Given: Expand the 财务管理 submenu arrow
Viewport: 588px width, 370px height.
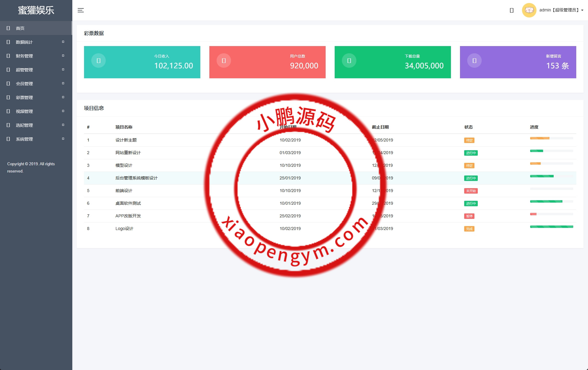Looking at the screenshot, I should click(x=63, y=56).
